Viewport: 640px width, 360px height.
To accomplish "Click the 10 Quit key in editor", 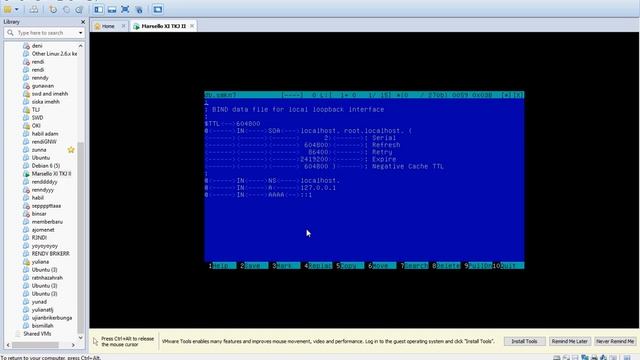I will (509, 266).
